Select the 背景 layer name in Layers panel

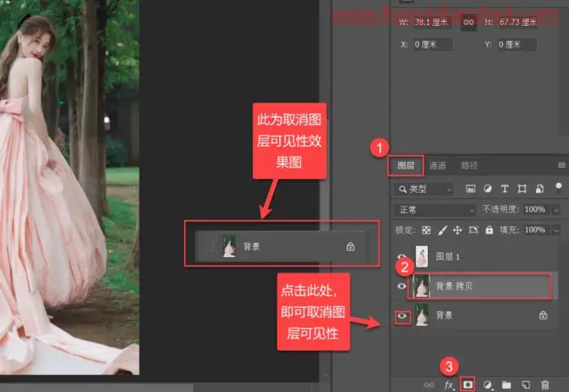pyautogui.click(x=444, y=315)
